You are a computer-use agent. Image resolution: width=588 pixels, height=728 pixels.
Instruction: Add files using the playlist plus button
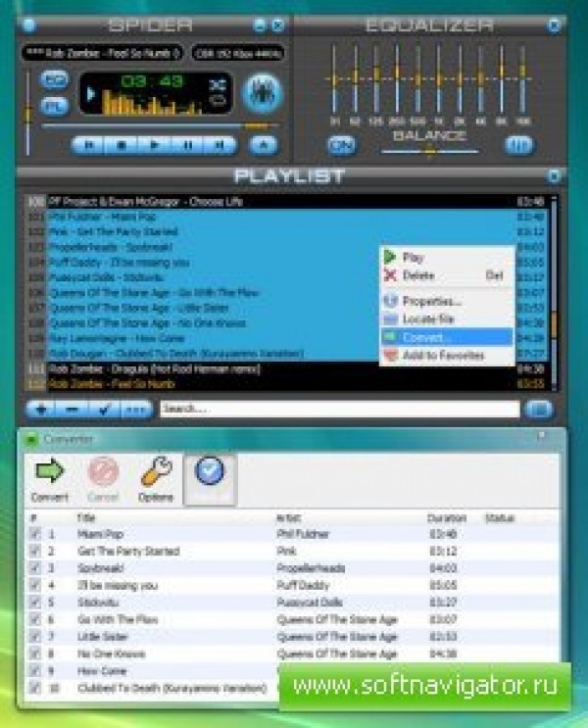click(41, 410)
